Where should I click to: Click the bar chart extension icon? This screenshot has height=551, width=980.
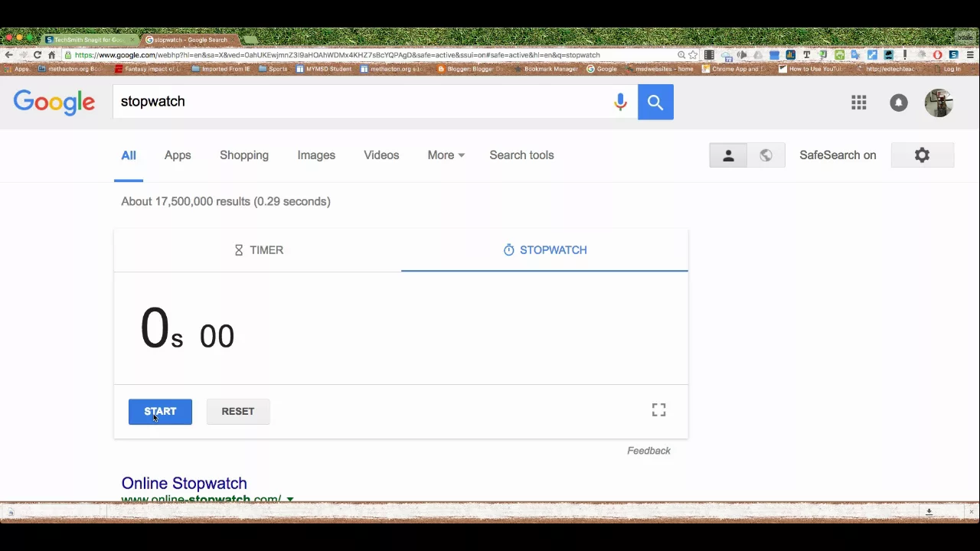tap(790, 55)
